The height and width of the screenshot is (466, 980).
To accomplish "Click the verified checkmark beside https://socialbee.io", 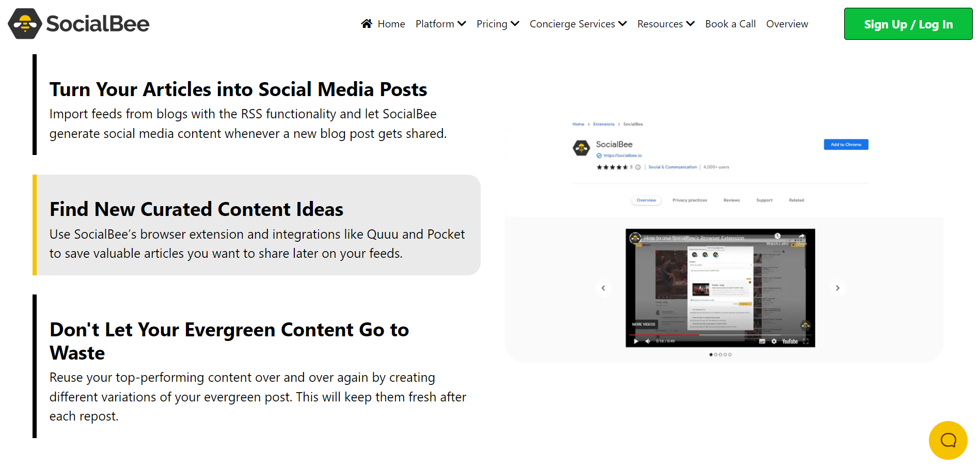I will pyautogui.click(x=599, y=156).
